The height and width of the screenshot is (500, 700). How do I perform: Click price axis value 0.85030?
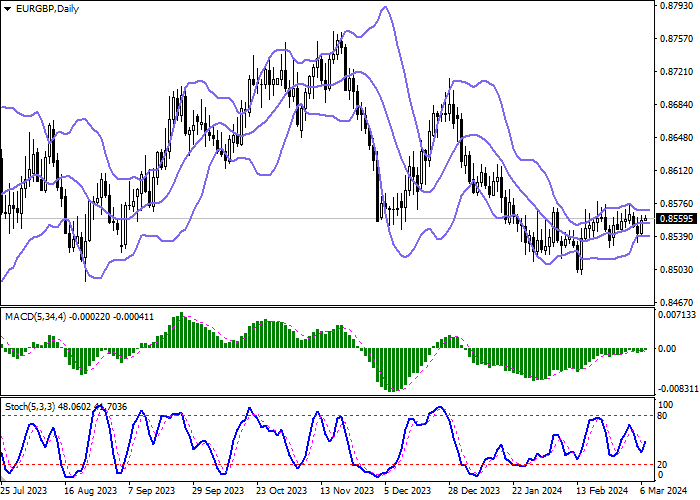[676, 270]
